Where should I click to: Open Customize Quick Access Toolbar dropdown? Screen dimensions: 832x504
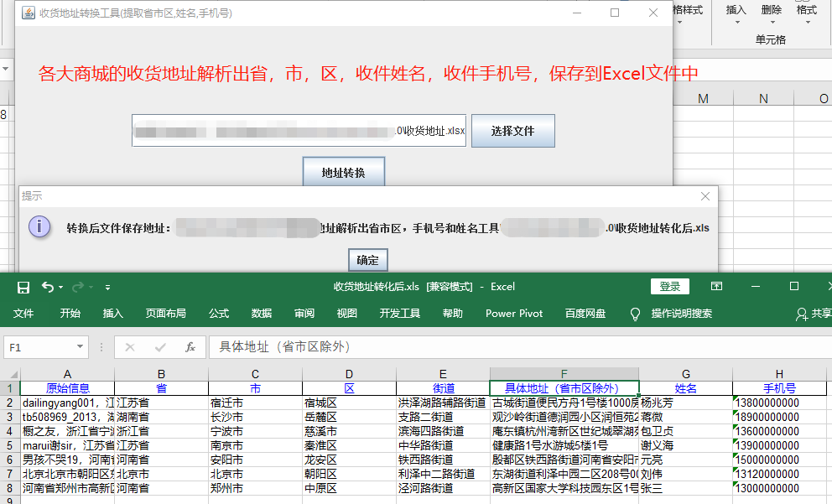click(x=108, y=288)
